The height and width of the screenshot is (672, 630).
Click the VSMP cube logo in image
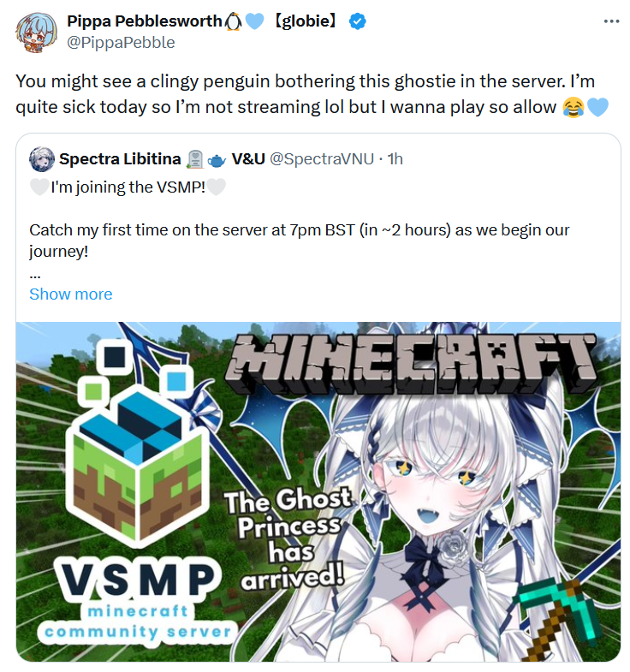[137, 443]
